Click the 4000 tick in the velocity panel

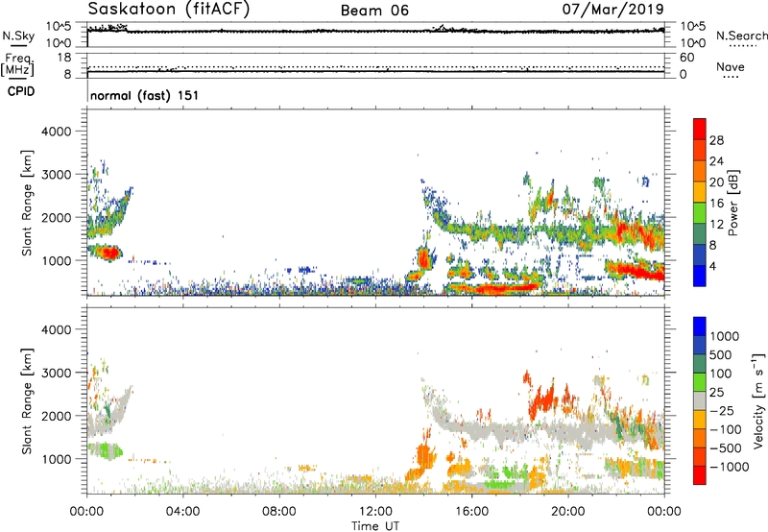[x=57, y=329]
